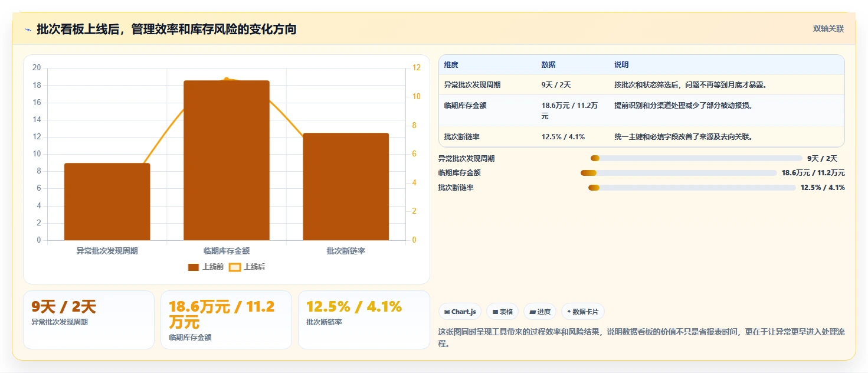The height and width of the screenshot is (373, 868).
Task: Click the 批次断链率 x-axis label
Action: (346, 251)
